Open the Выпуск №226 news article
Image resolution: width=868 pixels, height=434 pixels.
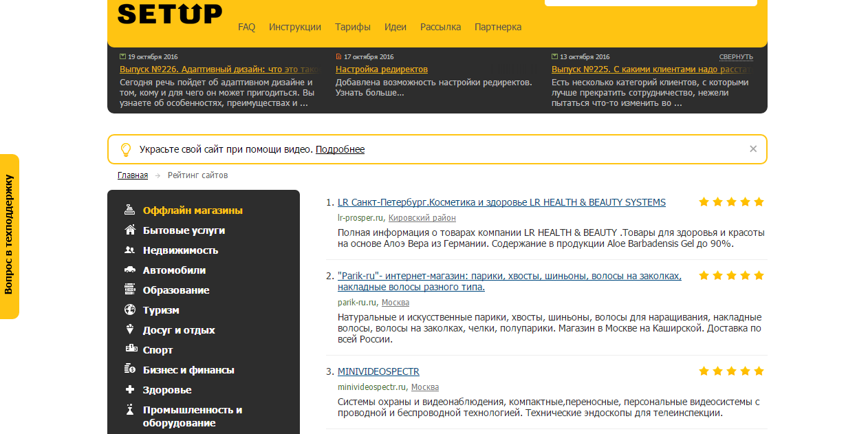click(220, 69)
